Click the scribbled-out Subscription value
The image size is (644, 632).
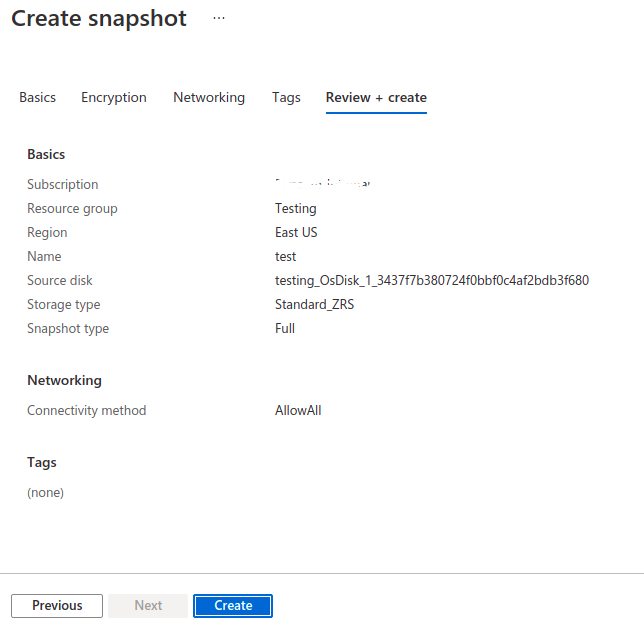314,184
